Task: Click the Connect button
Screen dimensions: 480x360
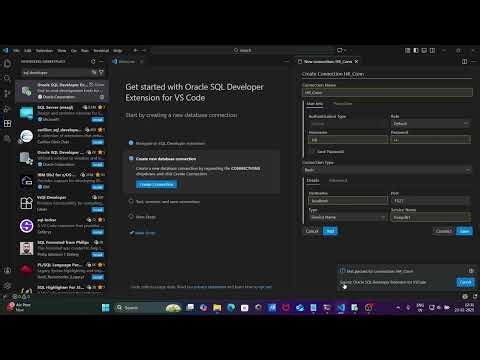Action: 444,231
